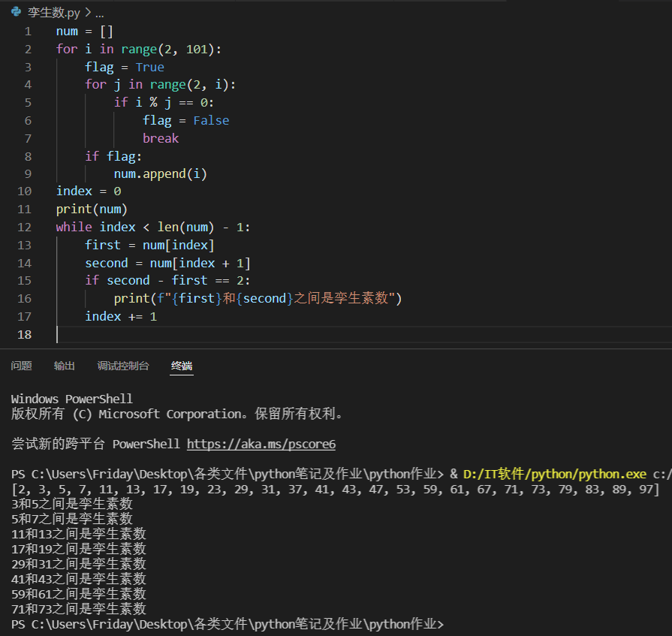The height and width of the screenshot is (636, 672).
Task: Click the breadcrumb chevron after the filename
Action: click(89, 13)
